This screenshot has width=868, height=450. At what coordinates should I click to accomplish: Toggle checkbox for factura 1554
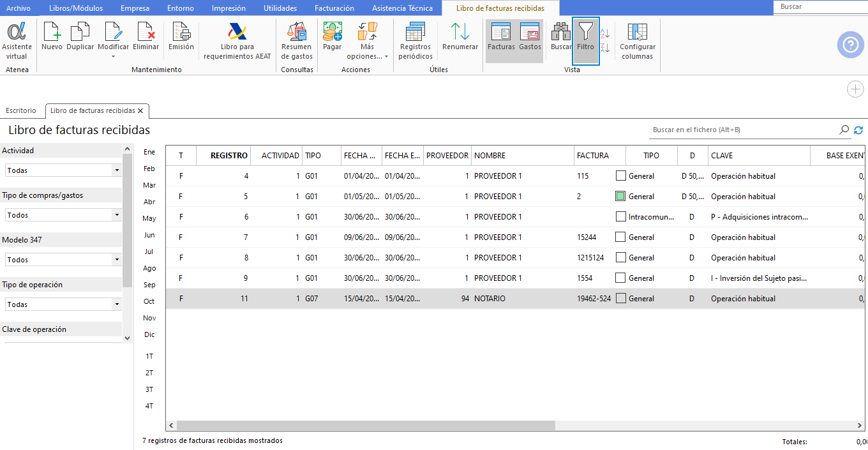[620, 278]
